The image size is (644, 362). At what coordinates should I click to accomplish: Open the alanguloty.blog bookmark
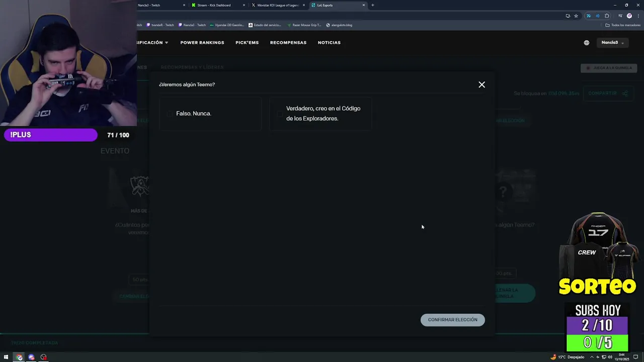(339, 25)
